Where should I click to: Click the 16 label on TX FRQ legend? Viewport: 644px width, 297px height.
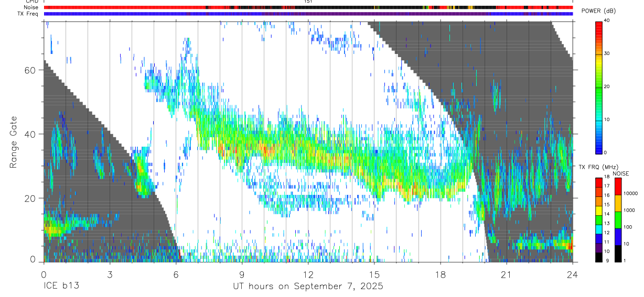click(x=607, y=195)
